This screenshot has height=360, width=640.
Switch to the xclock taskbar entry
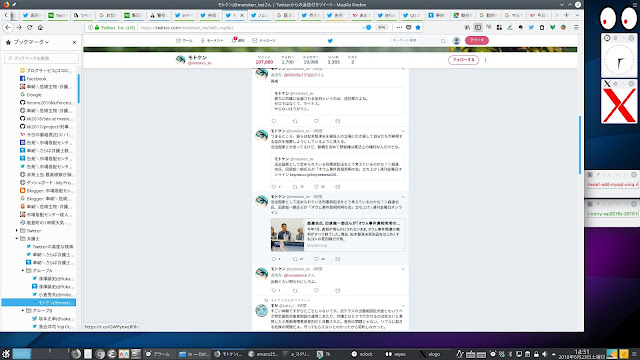[x=362, y=354]
